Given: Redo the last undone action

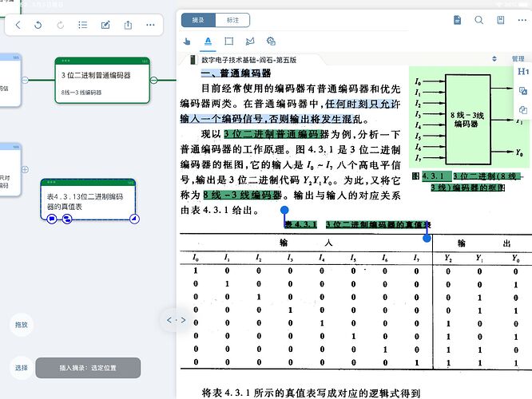Looking at the screenshot, I should click(61, 25).
